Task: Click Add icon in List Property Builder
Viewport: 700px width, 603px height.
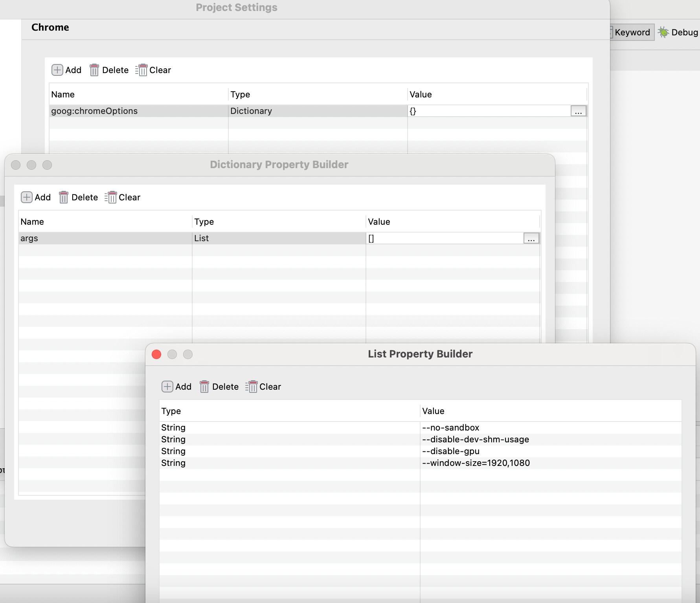Action: [167, 387]
